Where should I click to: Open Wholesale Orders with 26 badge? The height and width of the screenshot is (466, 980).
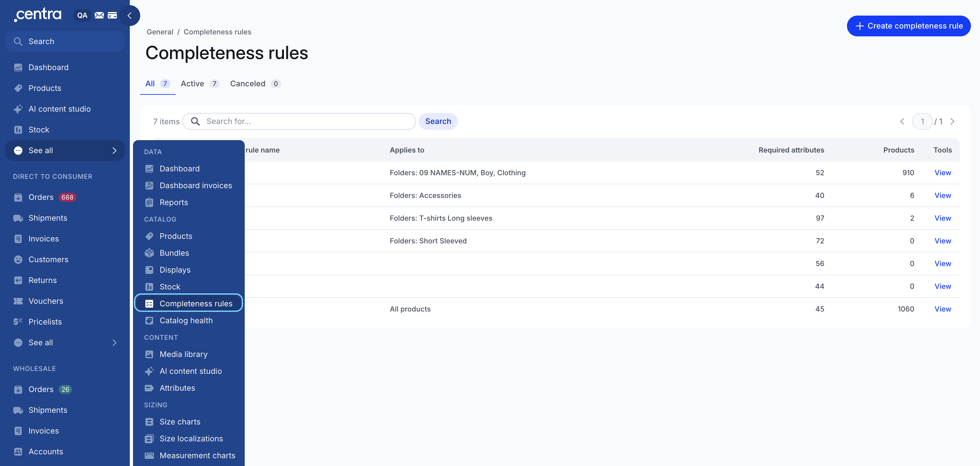(x=65, y=389)
